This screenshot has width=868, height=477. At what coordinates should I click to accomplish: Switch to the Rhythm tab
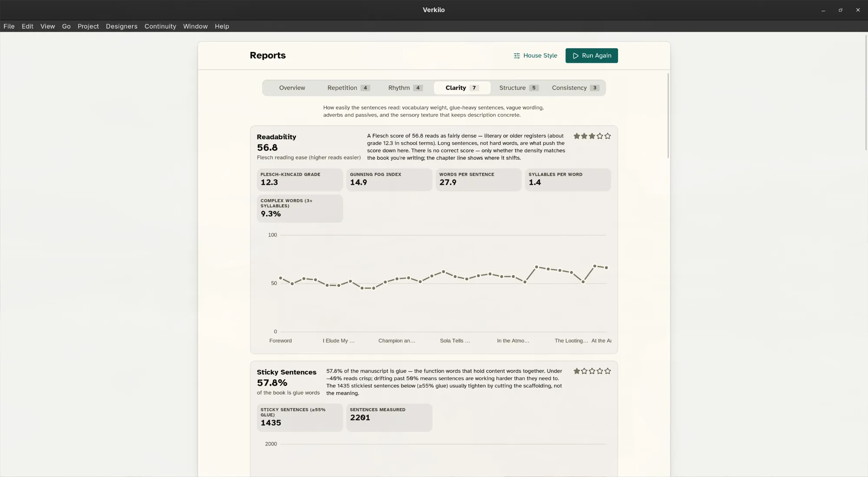[405, 88]
